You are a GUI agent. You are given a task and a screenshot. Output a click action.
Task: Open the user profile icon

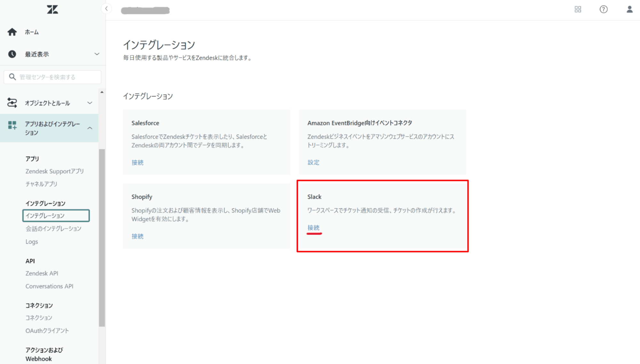pyautogui.click(x=629, y=9)
